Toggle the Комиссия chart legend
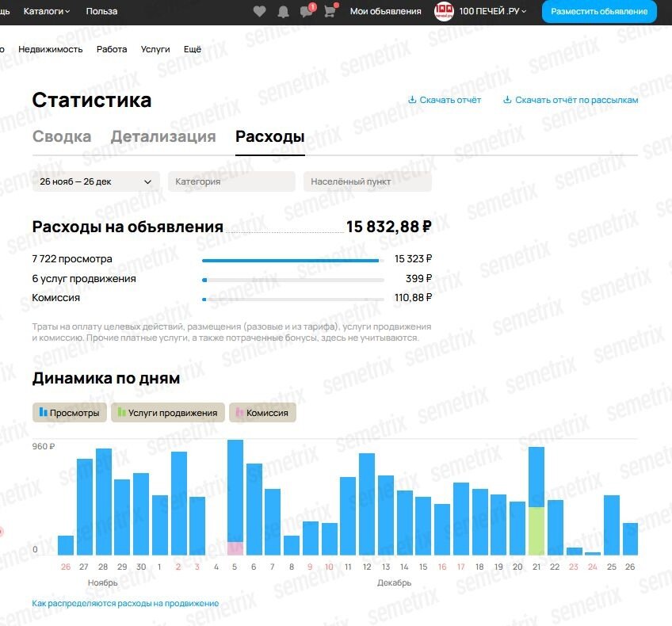 [x=262, y=412]
